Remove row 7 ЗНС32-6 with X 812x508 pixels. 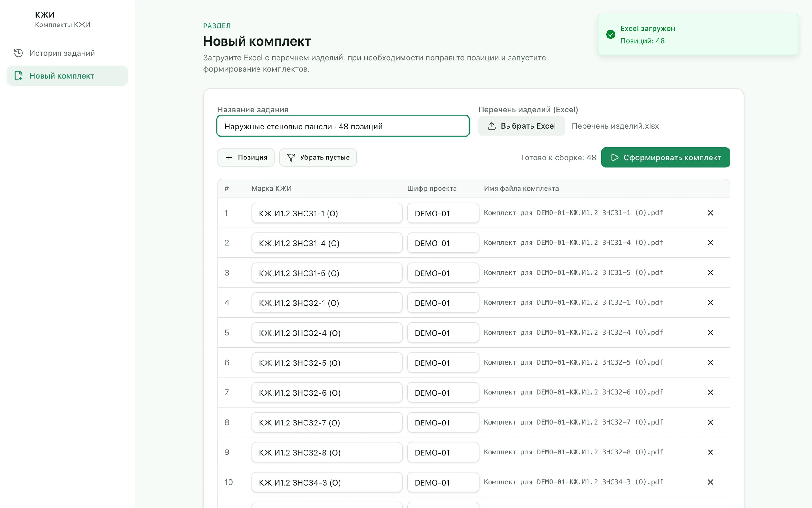710,393
